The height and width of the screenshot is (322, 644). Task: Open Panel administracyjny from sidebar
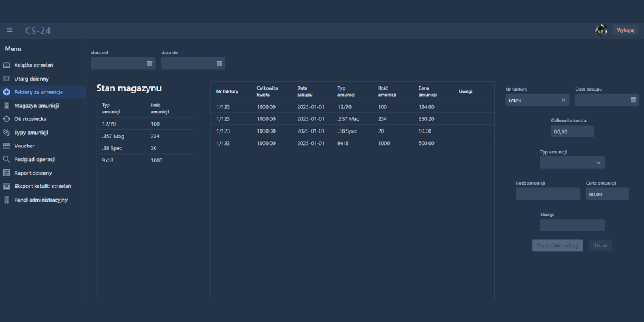tap(41, 200)
